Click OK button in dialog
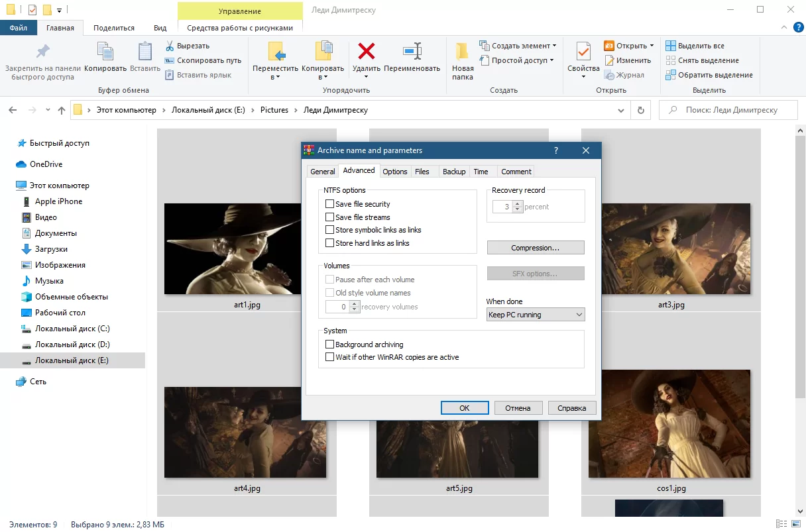This screenshot has height=532, width=806. coord(465,408)
